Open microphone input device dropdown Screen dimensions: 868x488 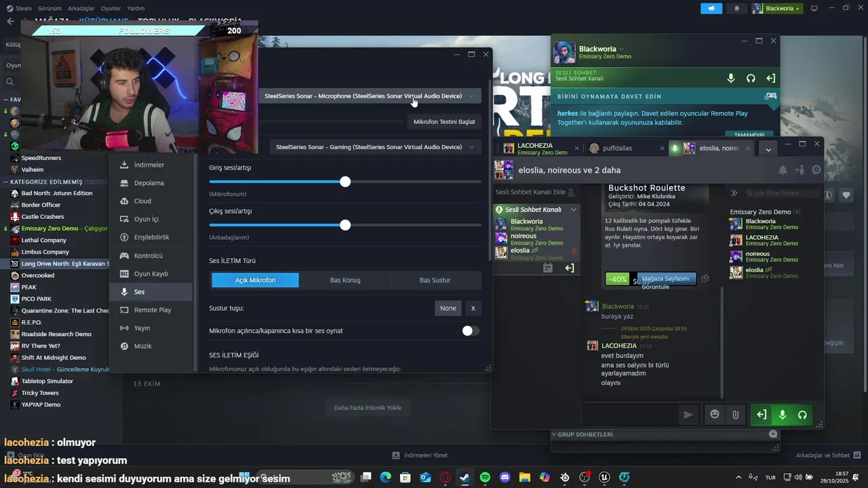pos(370,96)
